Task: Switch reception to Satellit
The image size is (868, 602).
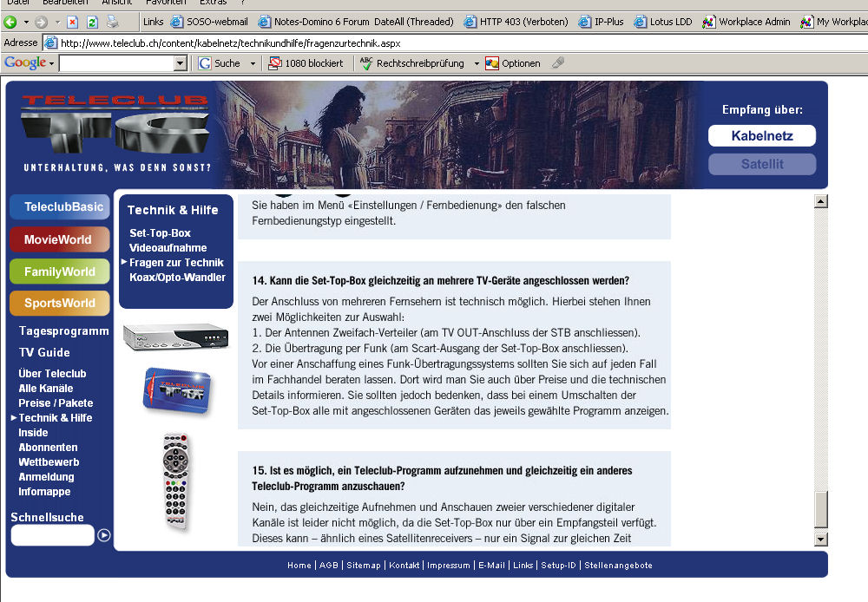Action: 761,164
